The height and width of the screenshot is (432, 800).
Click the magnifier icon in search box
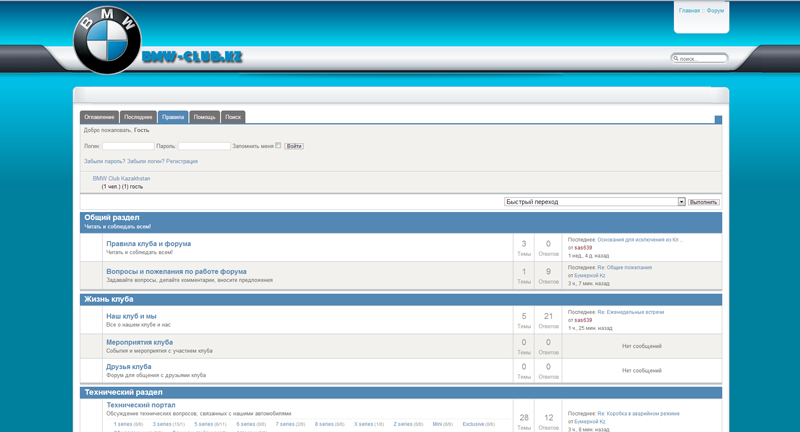click(676, 59)
